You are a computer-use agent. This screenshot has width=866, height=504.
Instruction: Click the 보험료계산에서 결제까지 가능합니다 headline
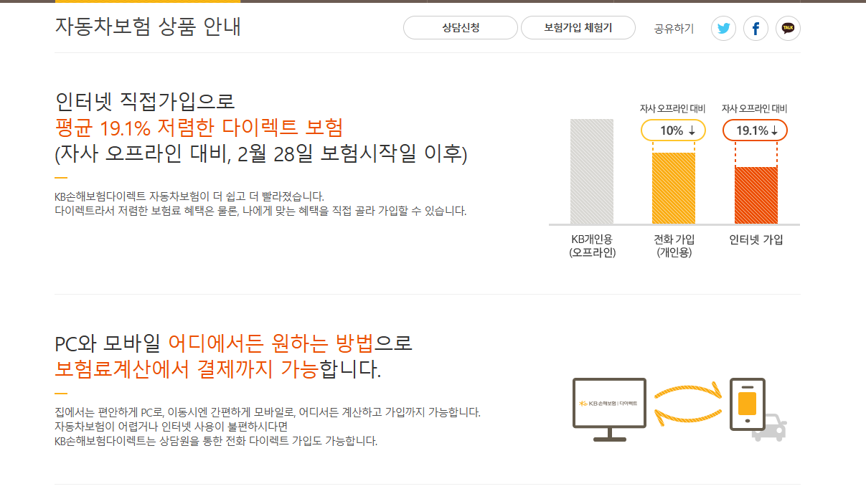pos(218,370)
